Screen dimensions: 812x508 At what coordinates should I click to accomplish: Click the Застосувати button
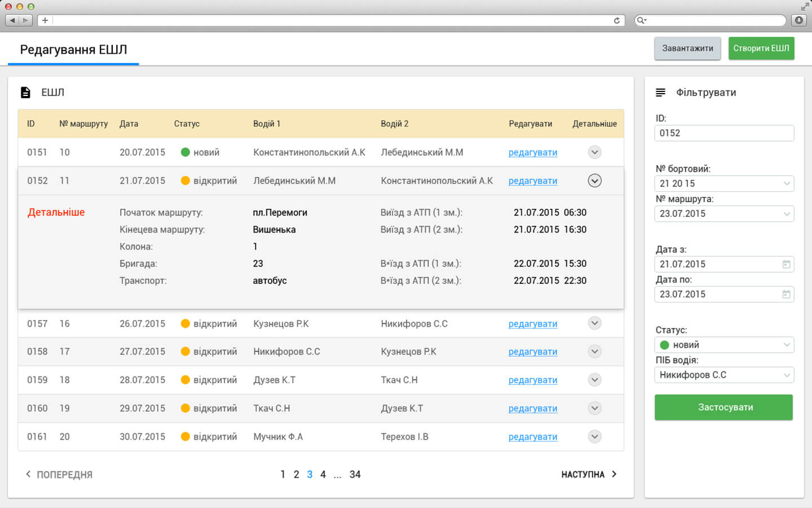click(x=724, y=407)
